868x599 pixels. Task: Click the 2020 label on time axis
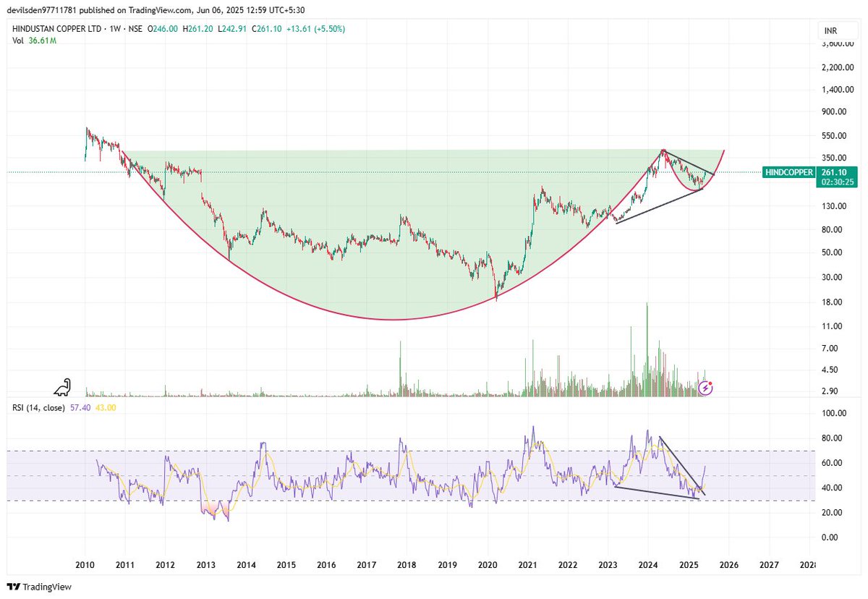488,564
